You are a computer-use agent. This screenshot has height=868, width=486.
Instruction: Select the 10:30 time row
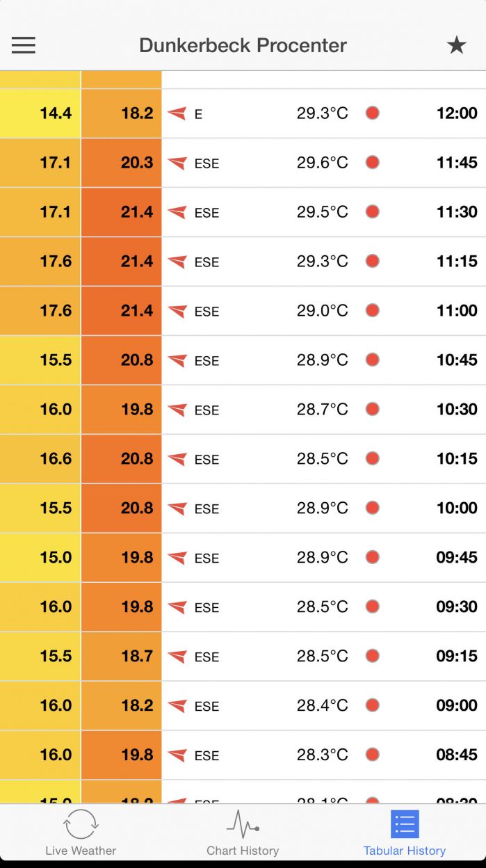(457, 410)
